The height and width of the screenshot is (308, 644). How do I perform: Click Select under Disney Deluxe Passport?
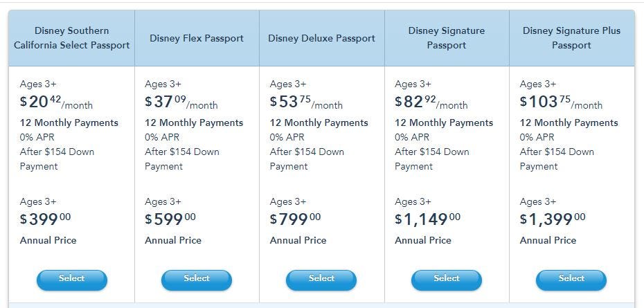(x=321, y=280)
